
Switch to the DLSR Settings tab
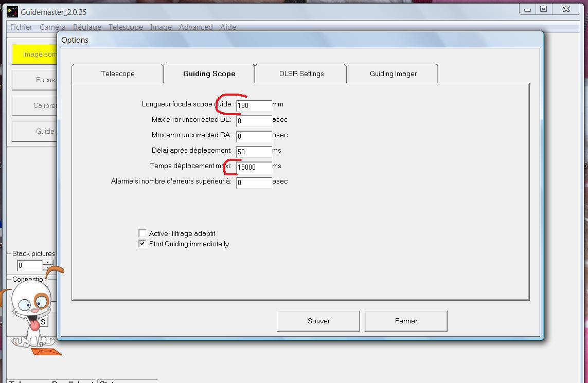(301, 74)
